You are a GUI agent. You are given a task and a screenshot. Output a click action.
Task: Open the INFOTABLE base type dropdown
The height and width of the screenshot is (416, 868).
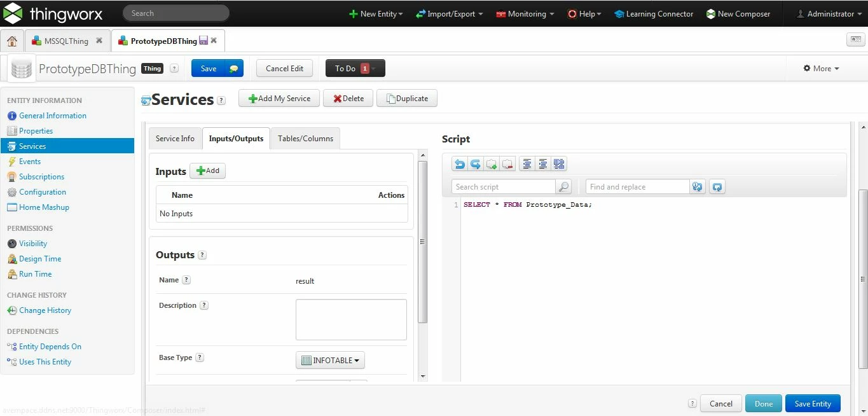(330, 360)
